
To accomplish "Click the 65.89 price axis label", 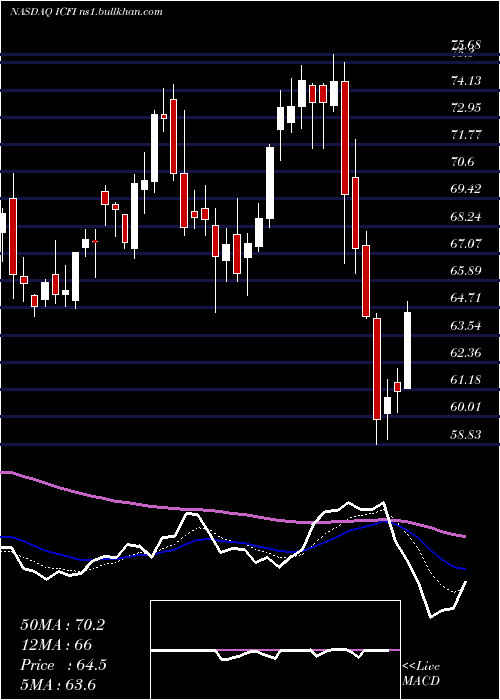I will [466, 271].
